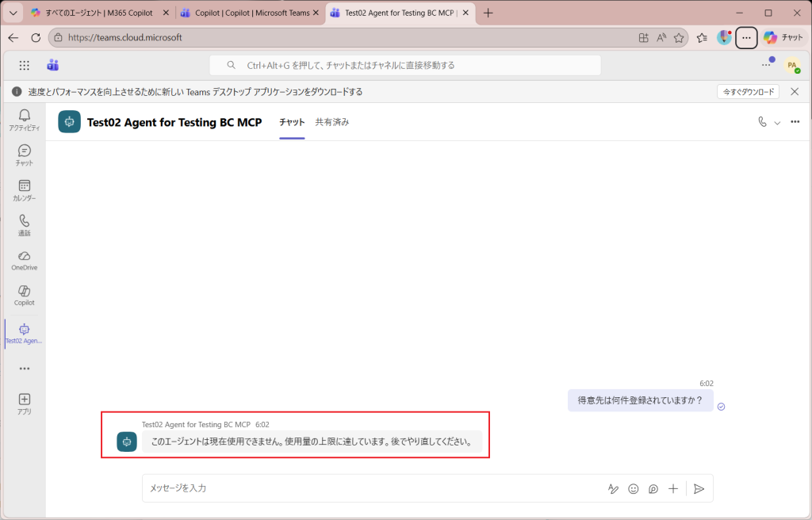Open the app launcher grid icon

[x=24, y=65]
